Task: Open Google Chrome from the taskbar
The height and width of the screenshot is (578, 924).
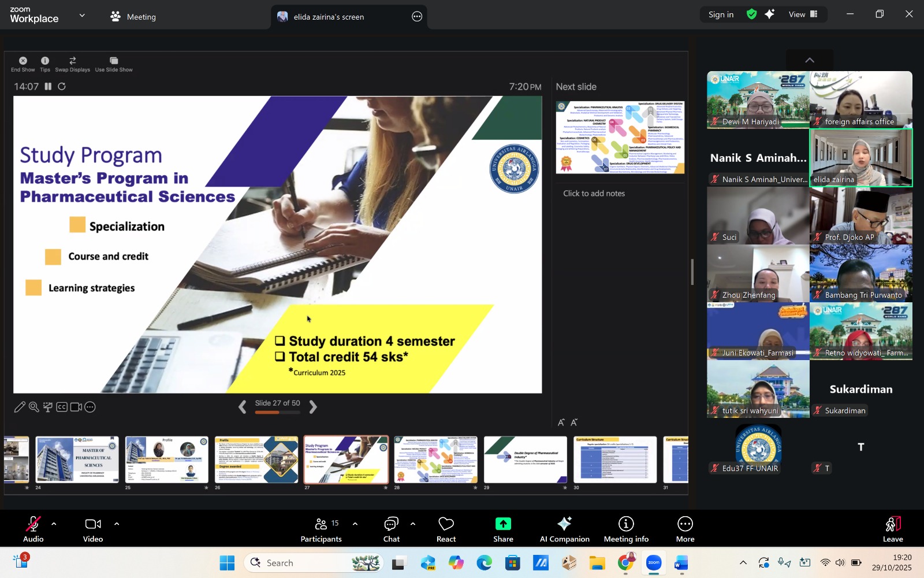Action: click(625, 562)
